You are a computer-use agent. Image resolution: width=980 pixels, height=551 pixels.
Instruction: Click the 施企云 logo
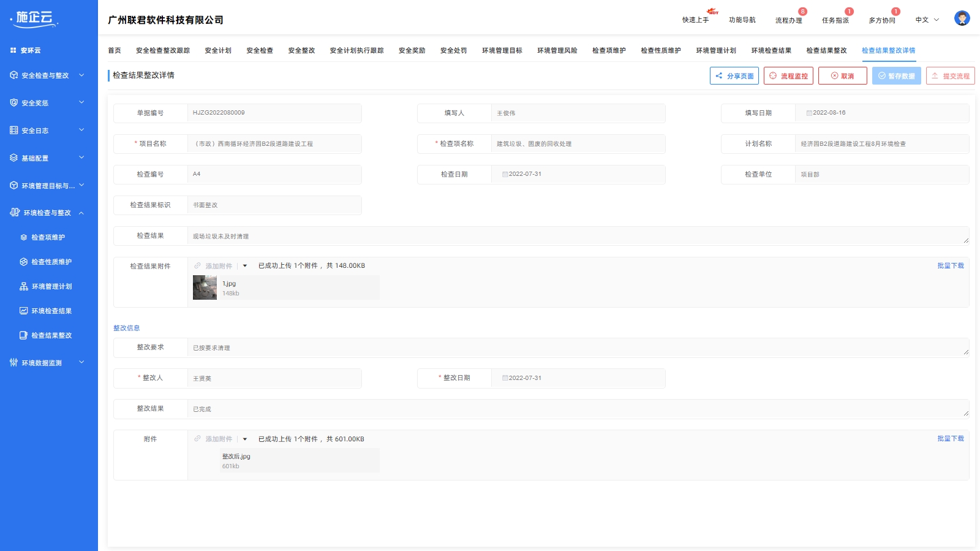pyautogui.click(x=34, y=19)
